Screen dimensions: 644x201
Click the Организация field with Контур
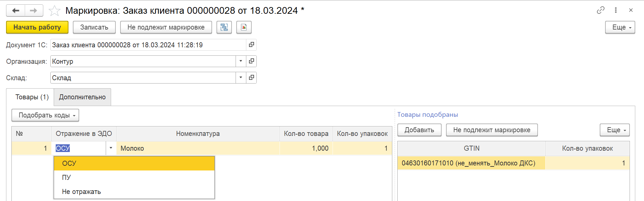143,61
